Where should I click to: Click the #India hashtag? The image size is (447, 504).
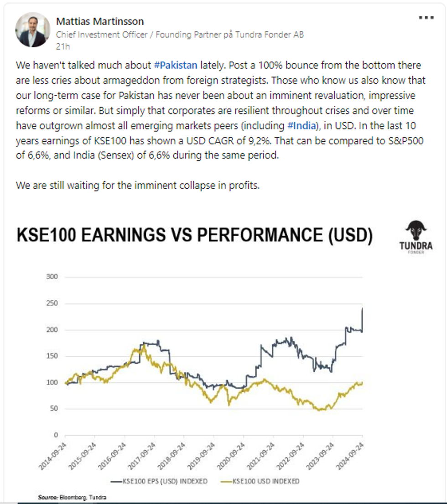pos(302,125)
